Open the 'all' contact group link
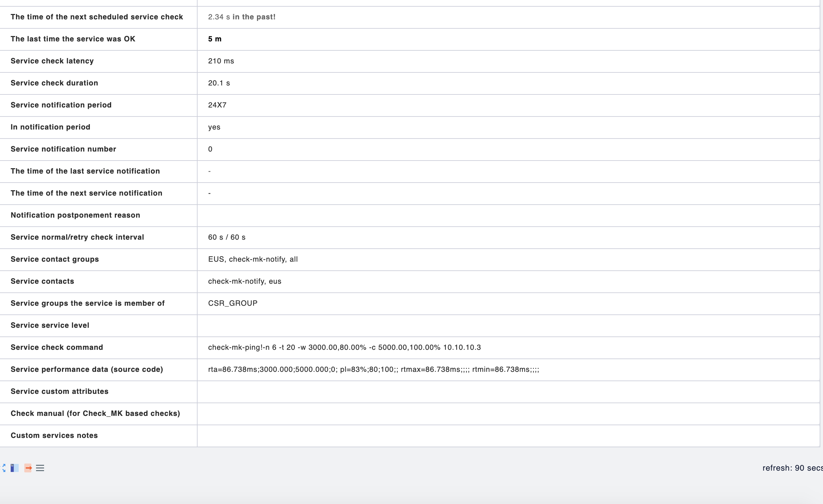The height and width of the screenshot is (504, 823). tap(294, 260)
